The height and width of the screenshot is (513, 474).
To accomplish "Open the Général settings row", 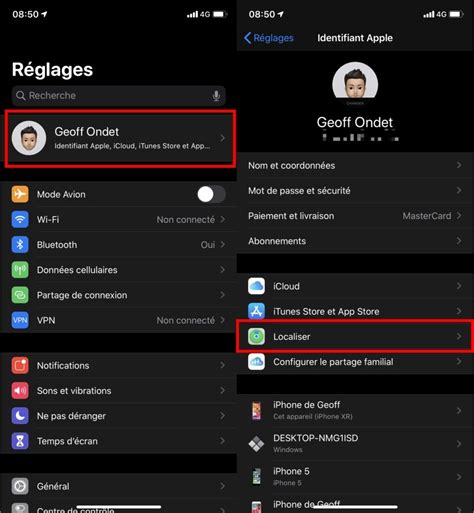I will point(118,486).
